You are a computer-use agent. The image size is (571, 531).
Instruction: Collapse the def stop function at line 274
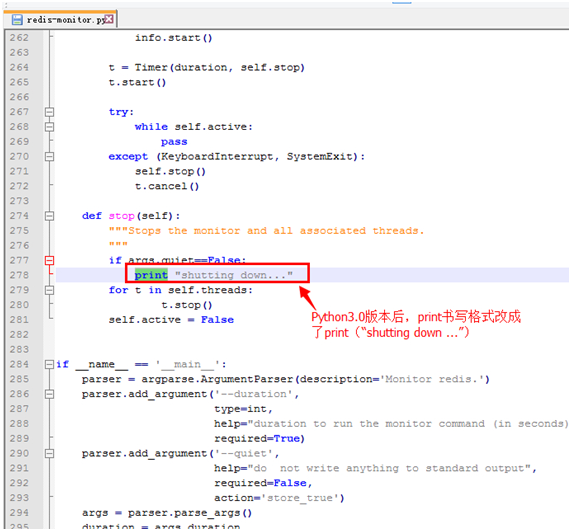(50, 216)
